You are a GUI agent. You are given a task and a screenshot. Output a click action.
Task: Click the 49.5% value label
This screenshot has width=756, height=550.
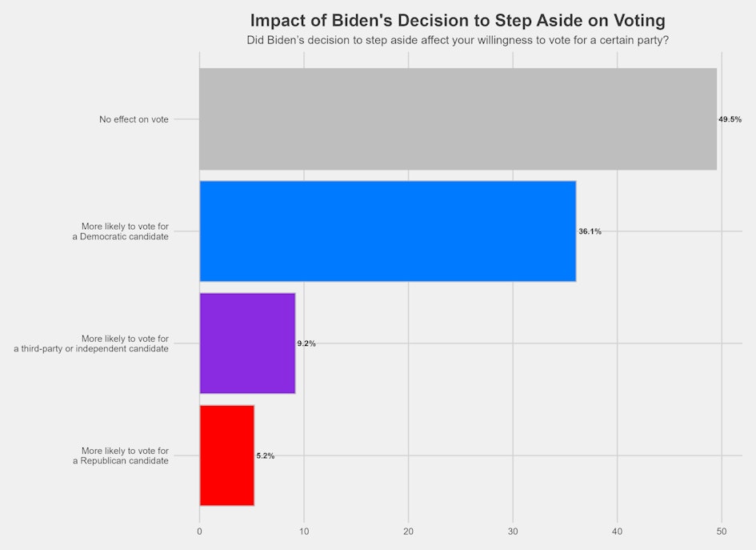(x=730, y=119)
